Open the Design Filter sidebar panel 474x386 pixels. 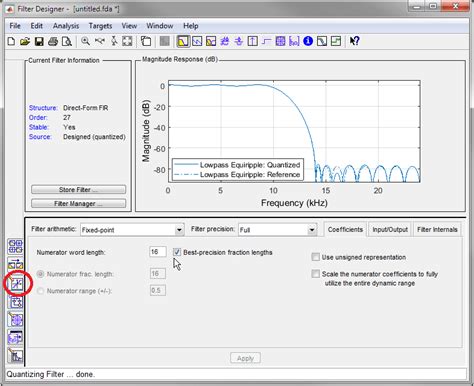coord(15,356)
